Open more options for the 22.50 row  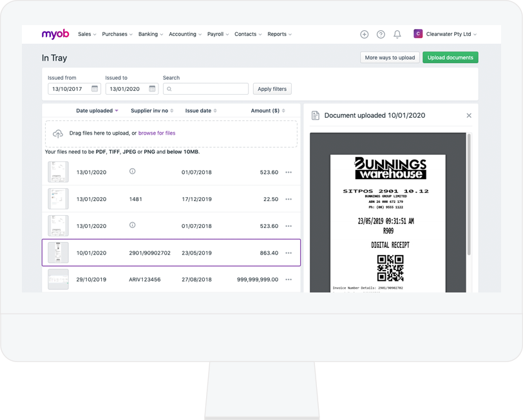point(289,199)
